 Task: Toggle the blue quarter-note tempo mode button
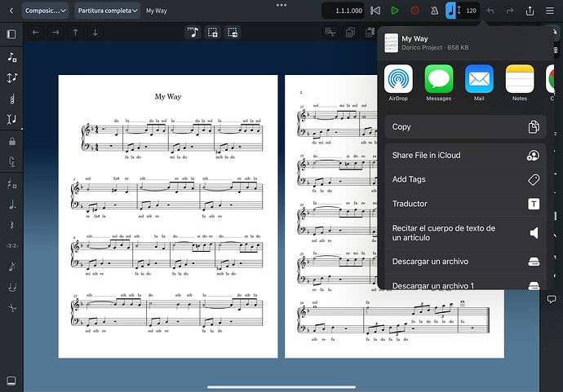(450, 11)
